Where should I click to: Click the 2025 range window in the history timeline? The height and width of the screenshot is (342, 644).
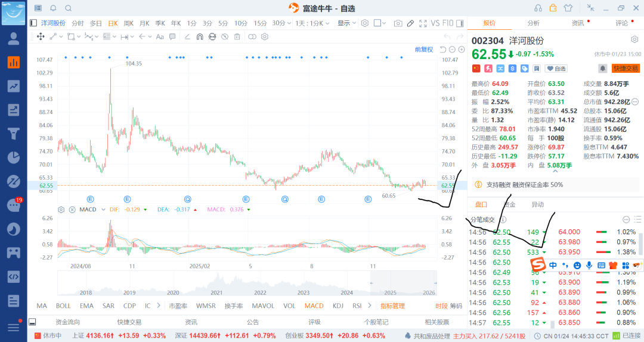(403, 284)
